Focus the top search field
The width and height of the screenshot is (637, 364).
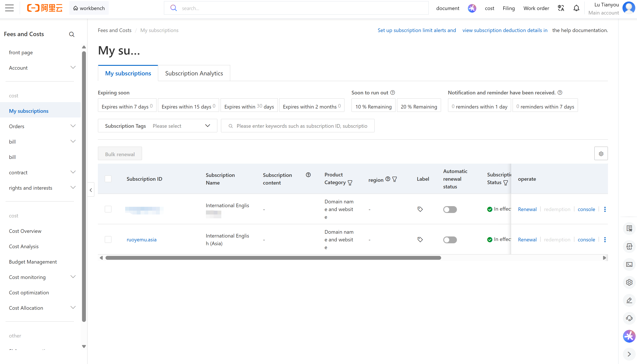pos(296,8)
